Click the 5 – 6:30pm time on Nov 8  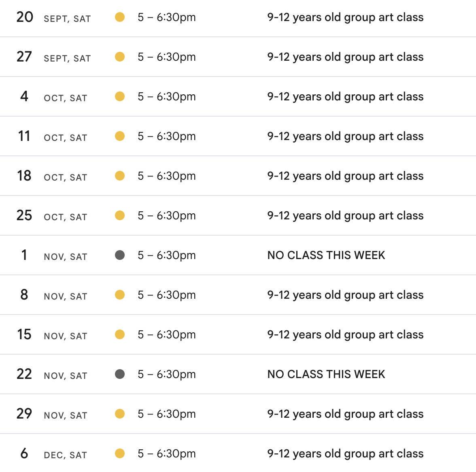point(167,295)
